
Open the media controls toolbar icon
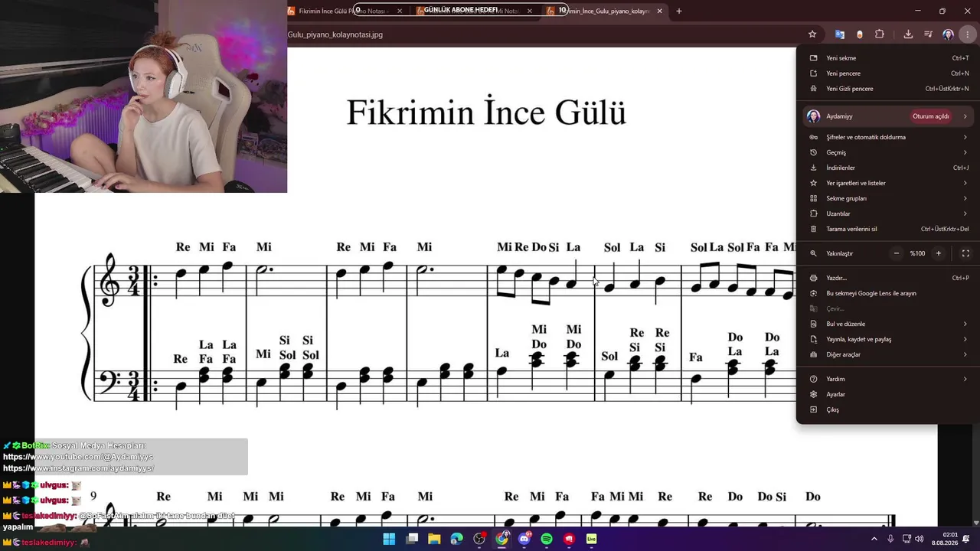928,34
